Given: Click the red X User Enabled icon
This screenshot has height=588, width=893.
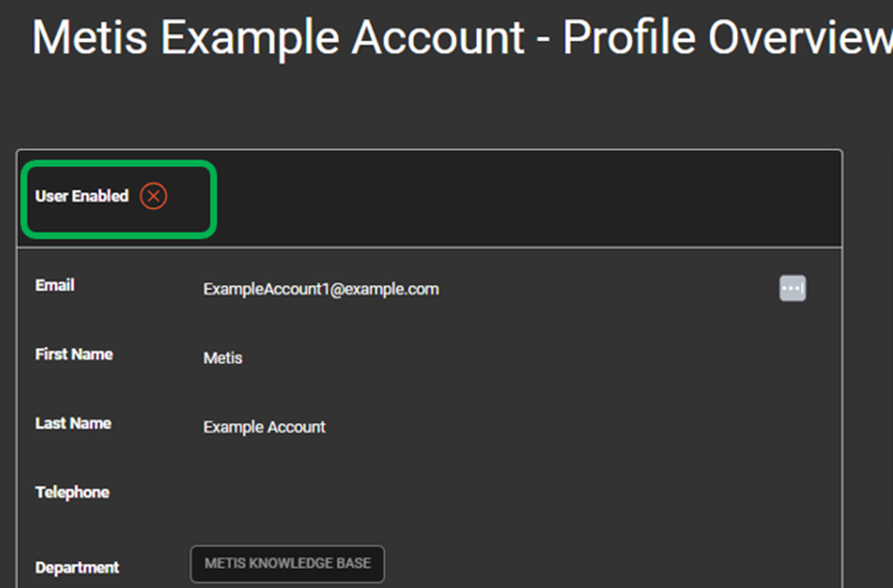Looking at the screenshot, I should 153,197.
